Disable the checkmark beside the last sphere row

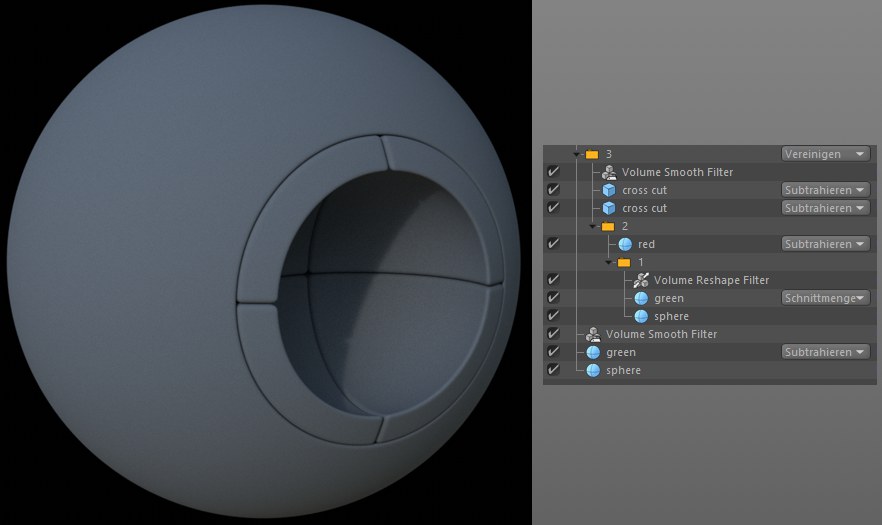553,370
